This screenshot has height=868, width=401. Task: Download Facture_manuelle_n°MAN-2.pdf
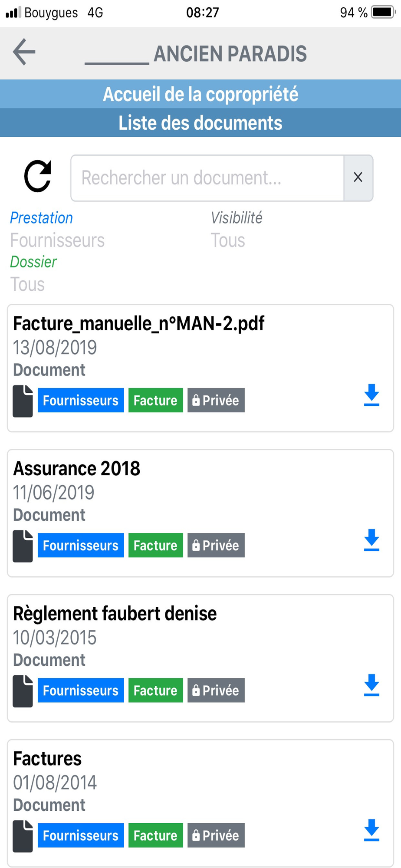(371, 395)
